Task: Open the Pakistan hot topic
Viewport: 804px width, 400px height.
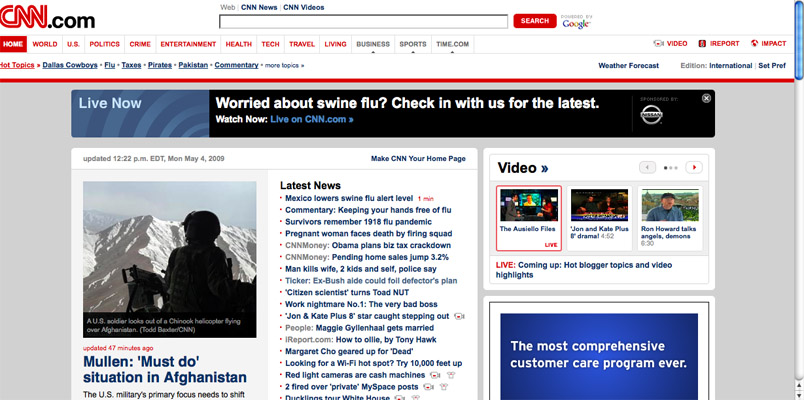Action: point(193,65)
